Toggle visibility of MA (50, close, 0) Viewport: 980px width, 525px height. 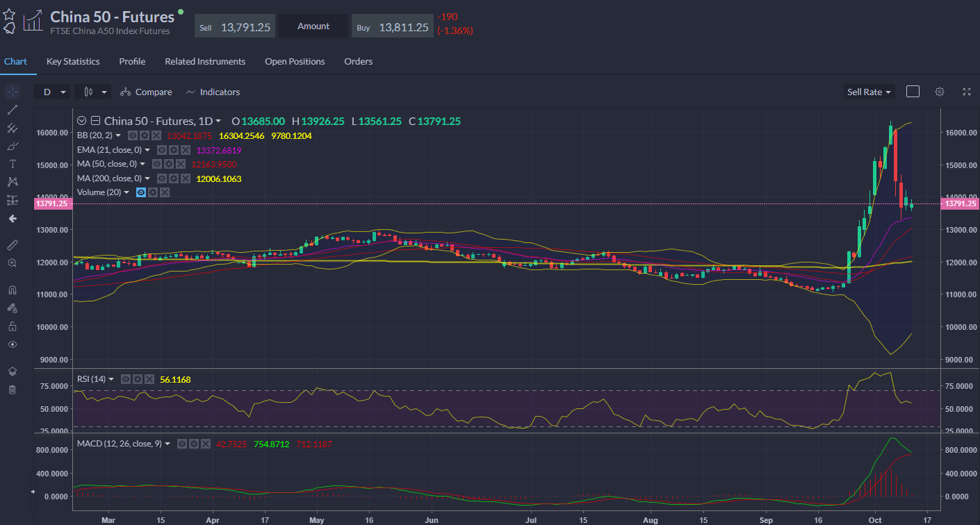(x=157, y=164)
